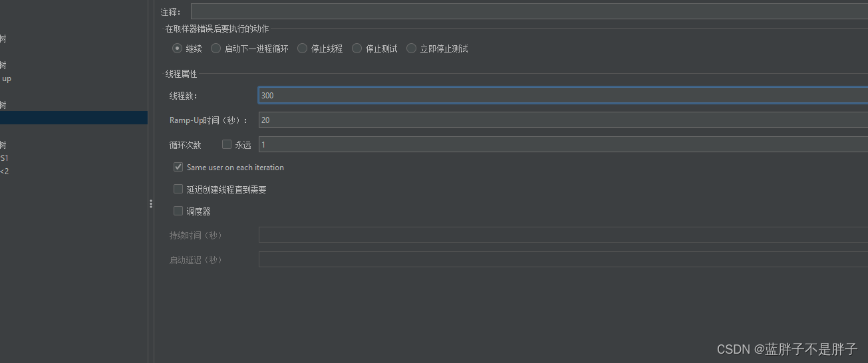Choose the 停止线程 radio button

click(302, 49)
